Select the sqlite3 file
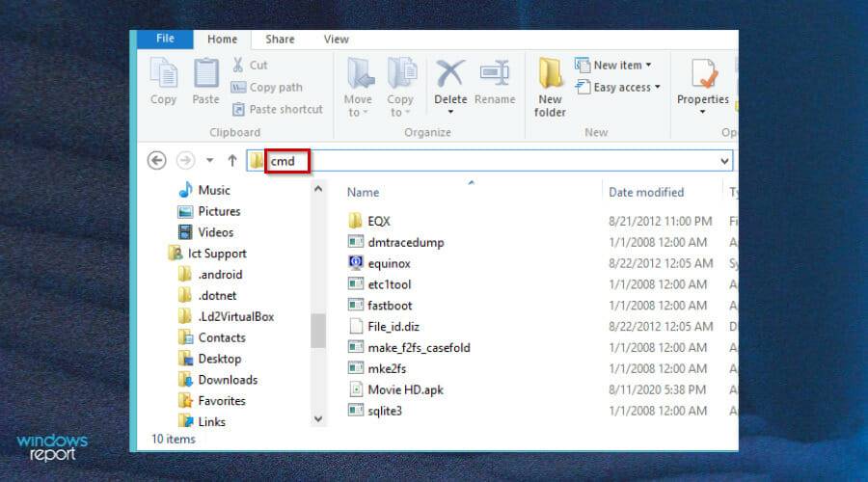Viewport: 868px width, 482px height. (x=375, y=411)
